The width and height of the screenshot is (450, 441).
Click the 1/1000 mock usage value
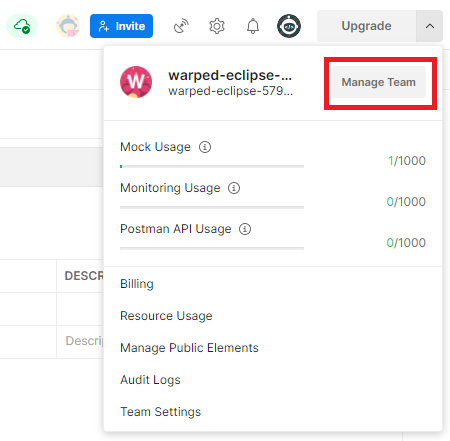[x=407, y=161]
